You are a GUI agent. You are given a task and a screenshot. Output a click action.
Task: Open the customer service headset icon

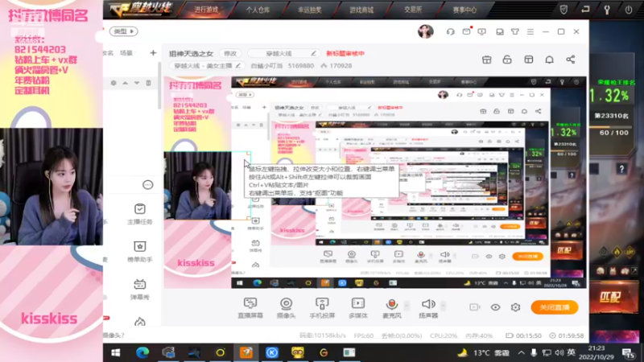point(451,31)
